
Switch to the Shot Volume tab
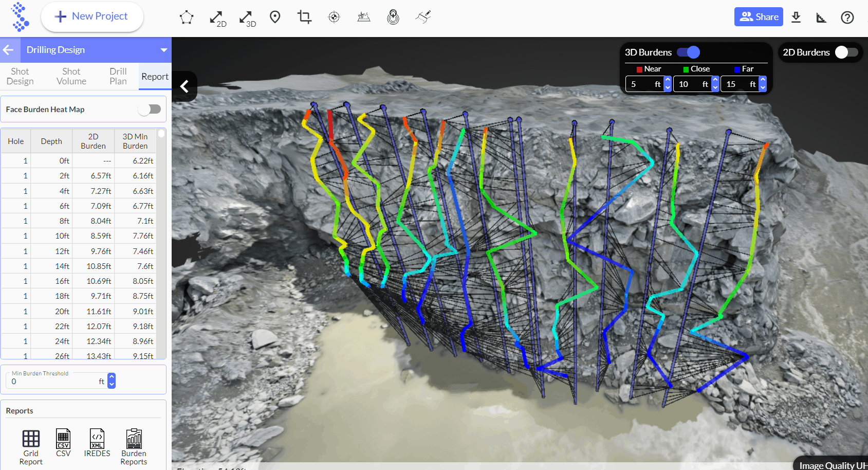(x=71, y=76)
